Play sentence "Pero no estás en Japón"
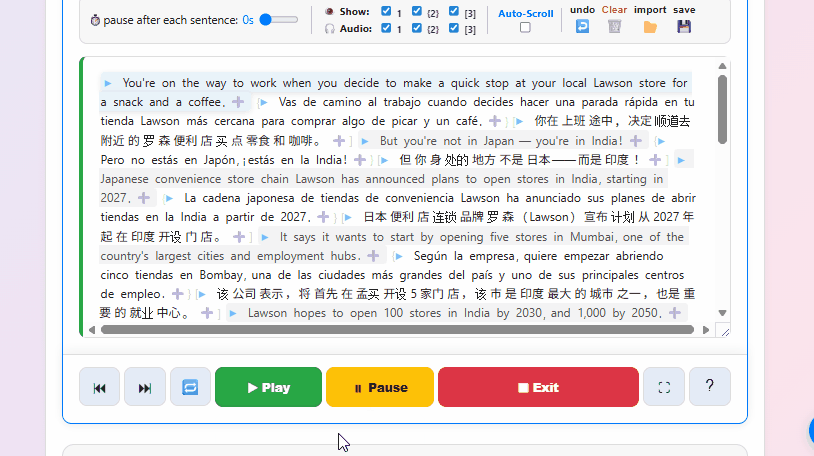814x456 pixels. coord(660,141)
